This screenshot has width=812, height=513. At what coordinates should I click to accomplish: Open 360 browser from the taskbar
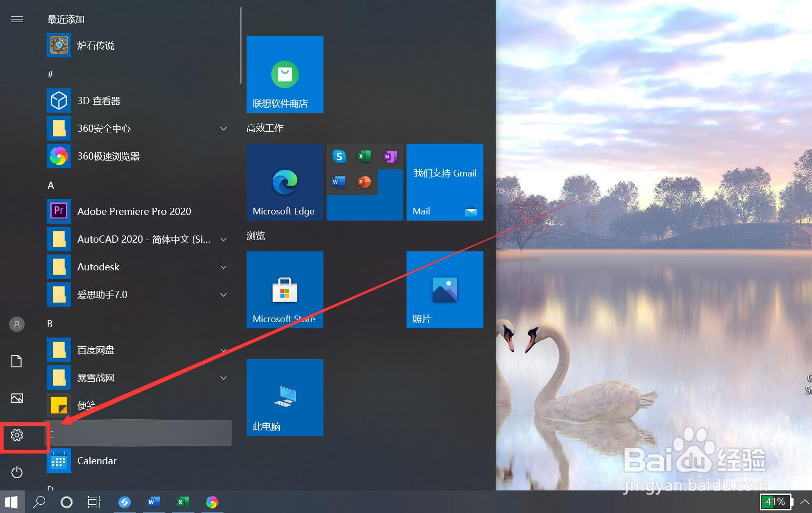(212, 502)
